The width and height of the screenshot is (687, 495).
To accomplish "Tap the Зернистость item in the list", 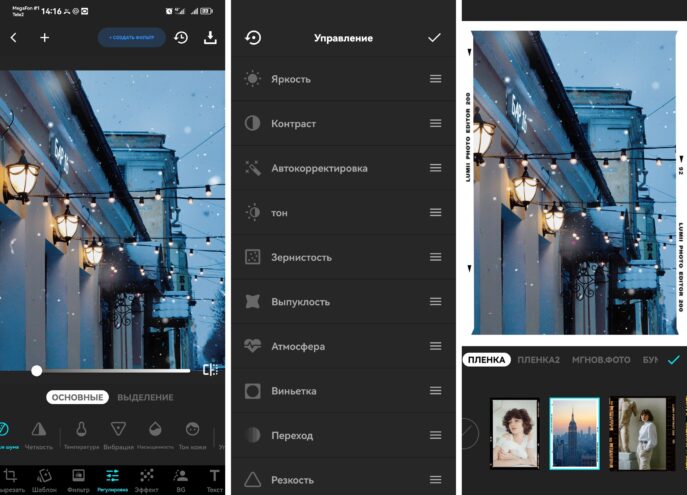I will coord(301,257).
